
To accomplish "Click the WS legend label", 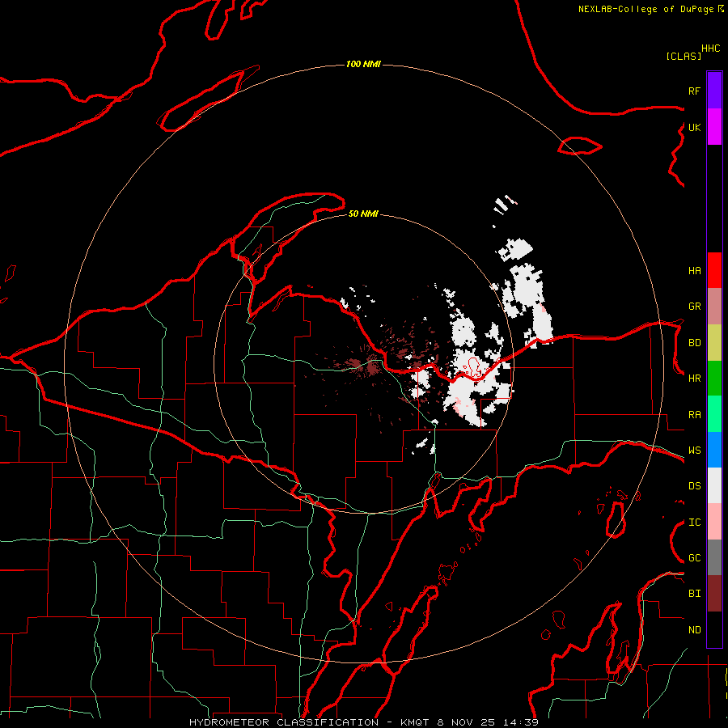I will (x=694, y=451).
